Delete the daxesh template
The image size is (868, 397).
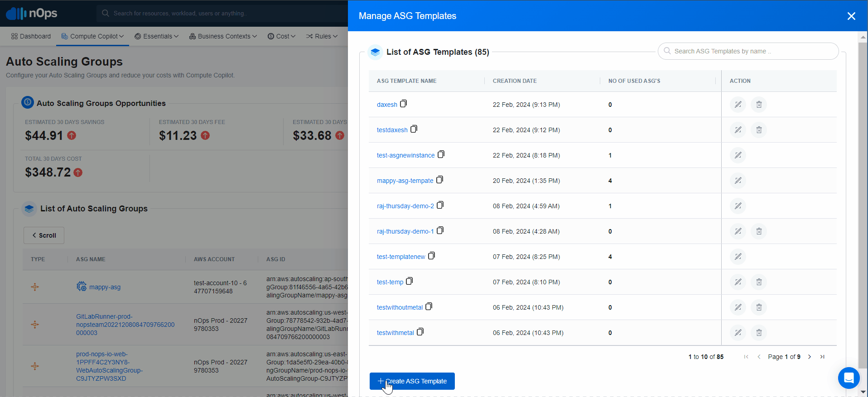click(759, 105)
